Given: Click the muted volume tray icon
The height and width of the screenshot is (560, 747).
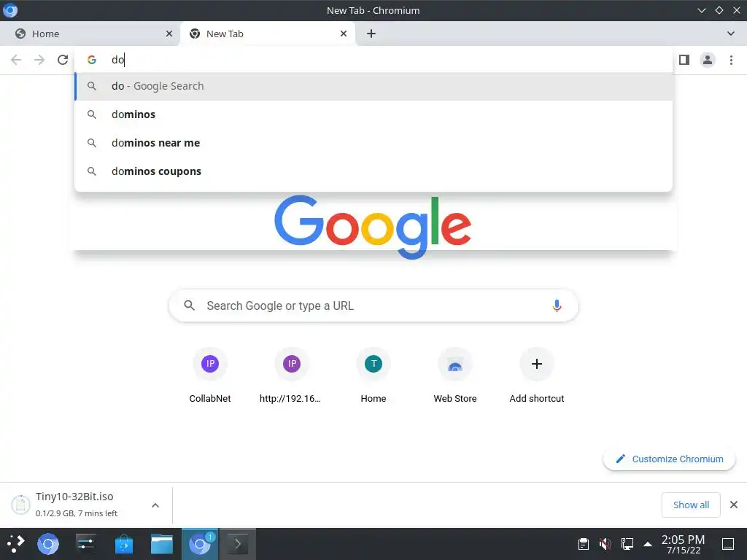Looking at the screenshot, I should 605,544.
